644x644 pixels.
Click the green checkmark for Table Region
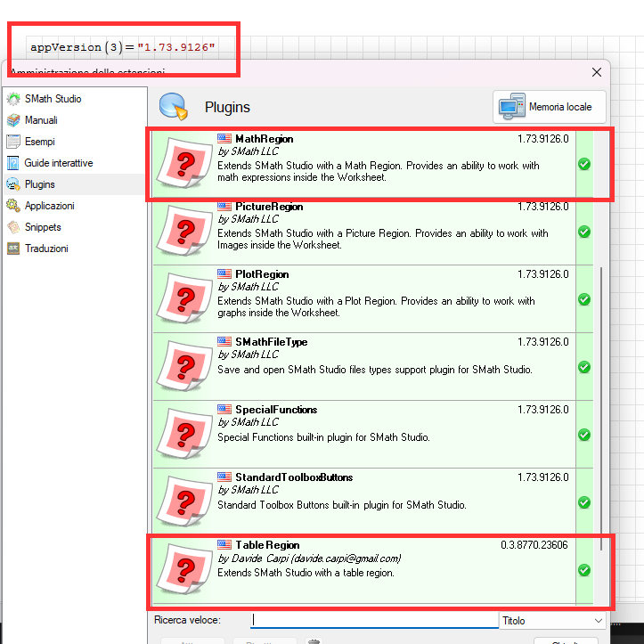(584, 570)
